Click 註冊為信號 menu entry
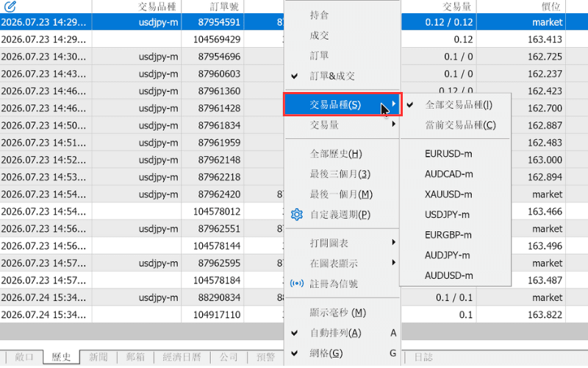Viewport: 588px width, 368px height. coord(334,283)
